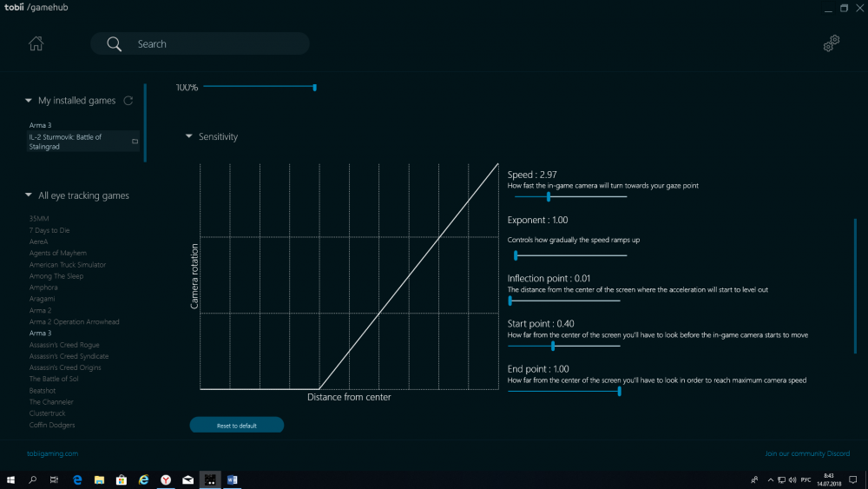Launch Microsoft Edge from the taskbar
Screen dimensions: 868x489
77,479
